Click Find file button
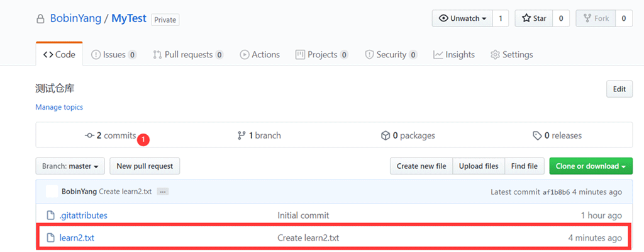Viewport: 644px width, 252px height. pos(525,166)
